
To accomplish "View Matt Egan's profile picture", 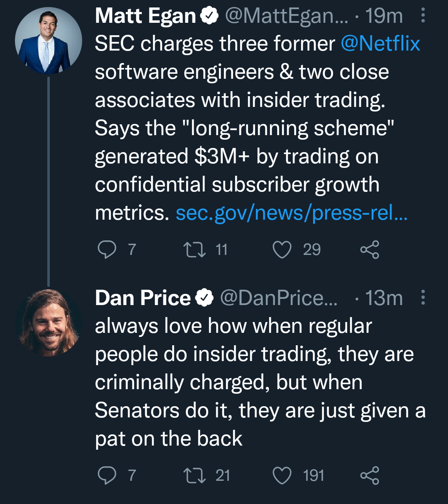I will pos(48,41).
